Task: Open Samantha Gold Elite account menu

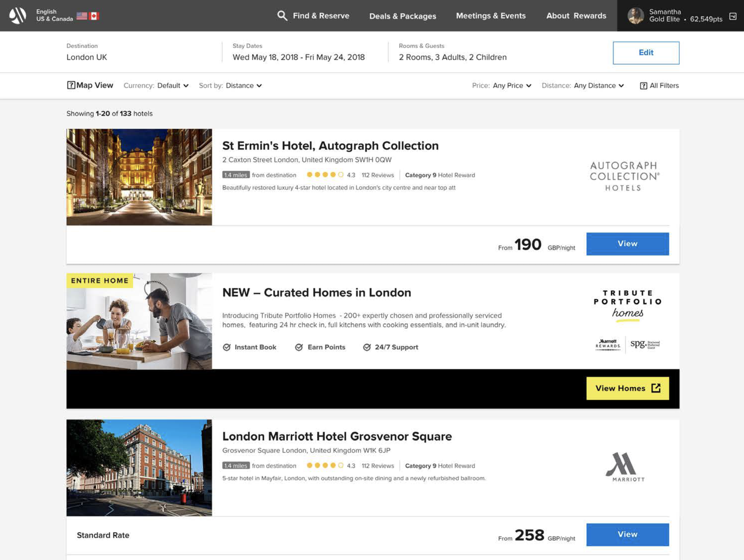Action: pos(680,16)
